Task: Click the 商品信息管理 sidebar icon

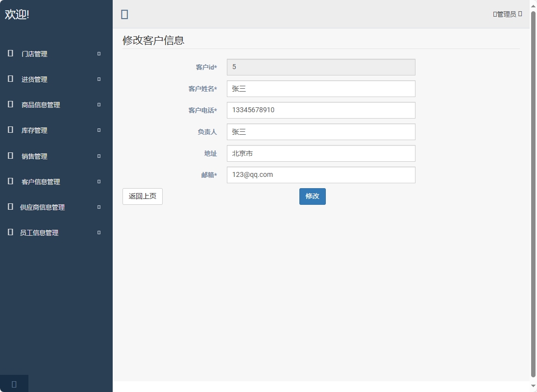Action: pyautogui.click(x=10, y=104)
